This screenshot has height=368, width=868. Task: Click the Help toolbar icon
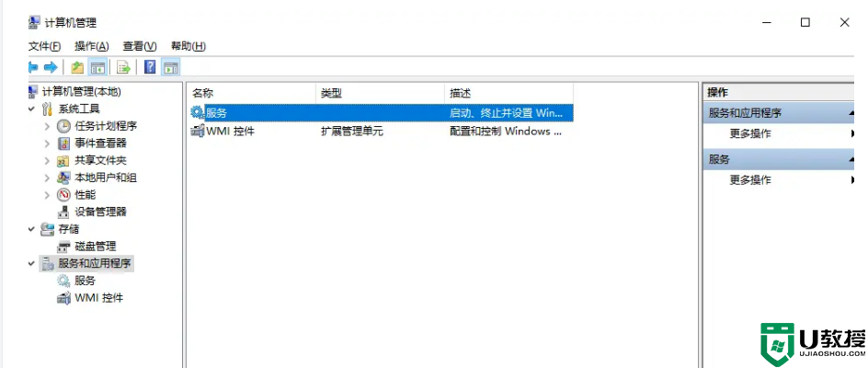coord(150,67)
